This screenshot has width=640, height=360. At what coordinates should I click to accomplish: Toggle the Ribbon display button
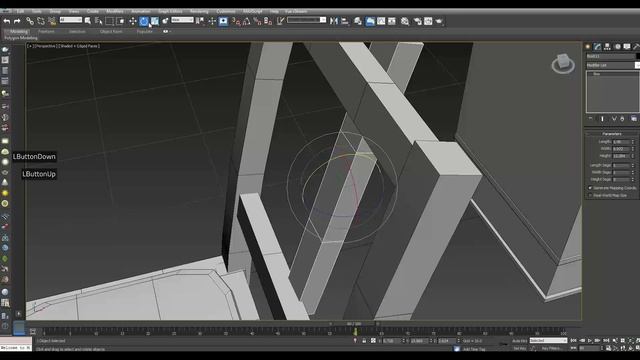[370, 21]
